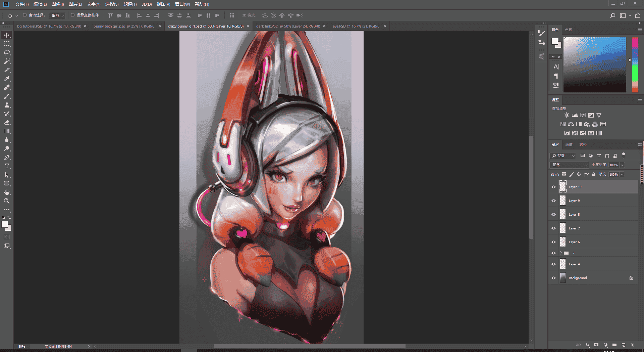
Task: Hide Layer 10 using its eye icon
Action: 553,187
